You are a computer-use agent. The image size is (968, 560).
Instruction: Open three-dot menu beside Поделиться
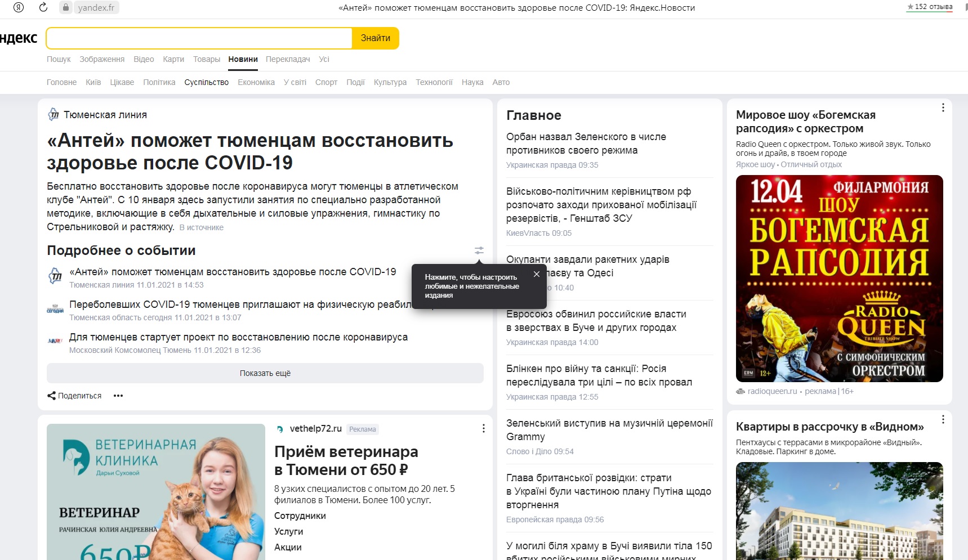tap(118, 396)
